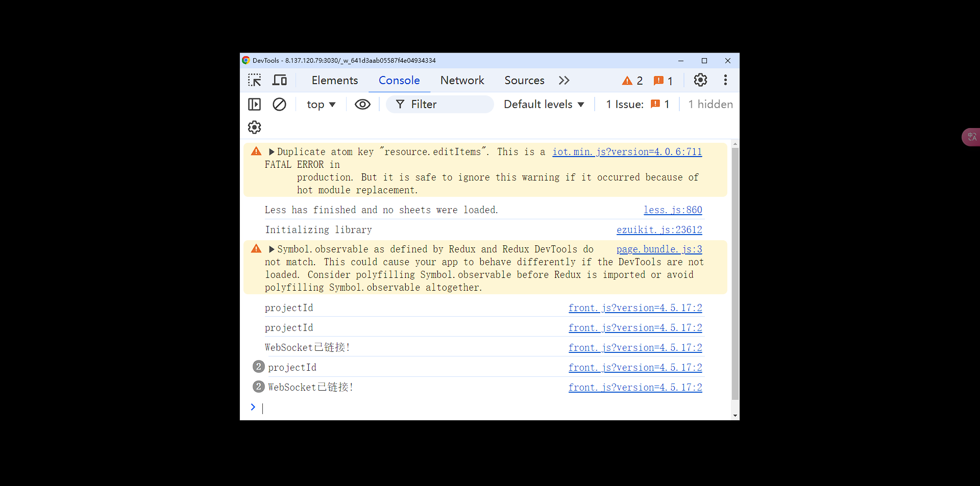Image resolution: width=980 pixels, height=486 pixels.
Task: Open the Default levels dropdown
Action: click(x=544, y=105)
